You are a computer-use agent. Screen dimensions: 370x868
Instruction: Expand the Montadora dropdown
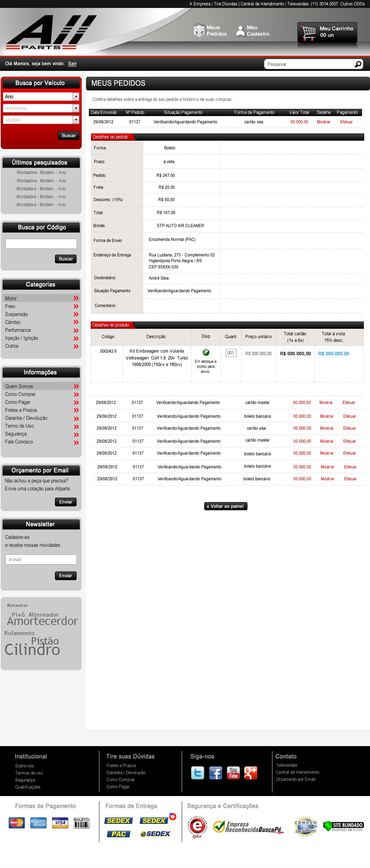[x=76, y=108]
